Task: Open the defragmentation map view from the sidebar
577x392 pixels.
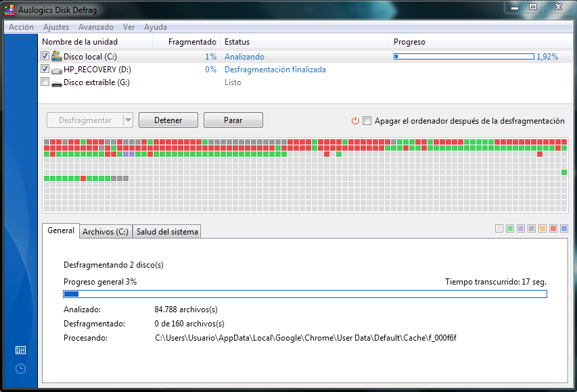Action: 20,349
